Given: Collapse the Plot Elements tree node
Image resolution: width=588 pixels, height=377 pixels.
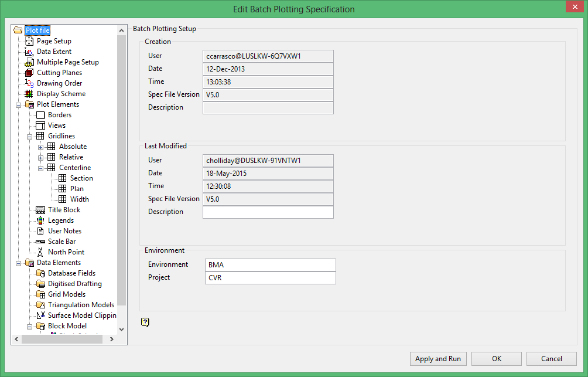Looking at the screenshot, I should tap(19, 104).
